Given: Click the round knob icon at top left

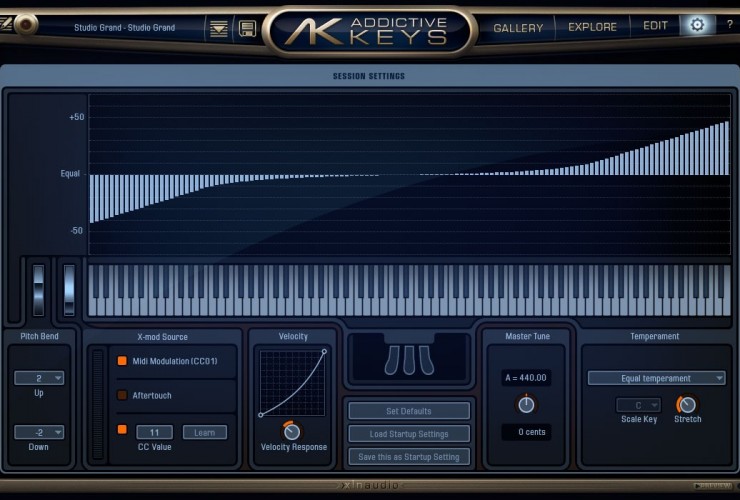Looking at the screenshot, I should 26,24.
